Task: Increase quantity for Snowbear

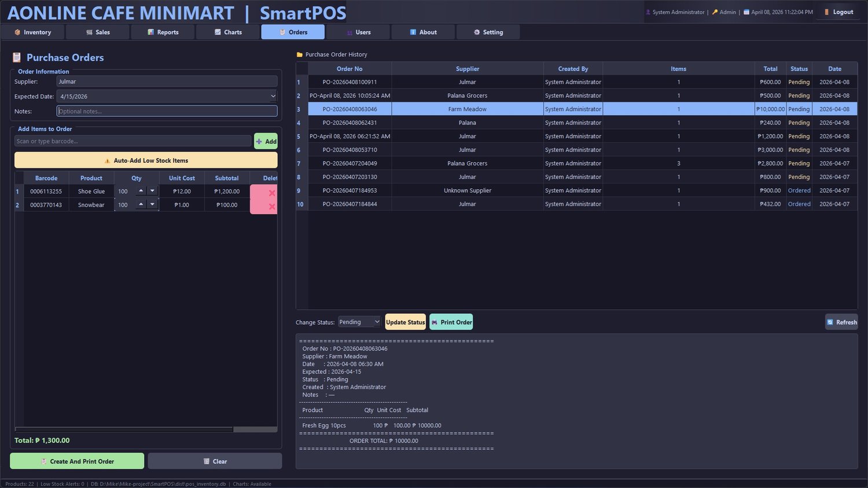Action: (x=141, y=204)
